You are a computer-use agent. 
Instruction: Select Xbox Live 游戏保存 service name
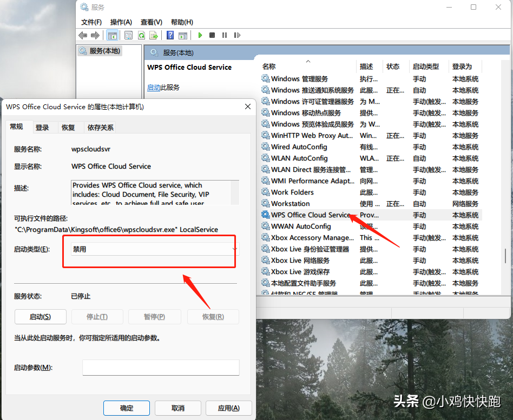300,271
